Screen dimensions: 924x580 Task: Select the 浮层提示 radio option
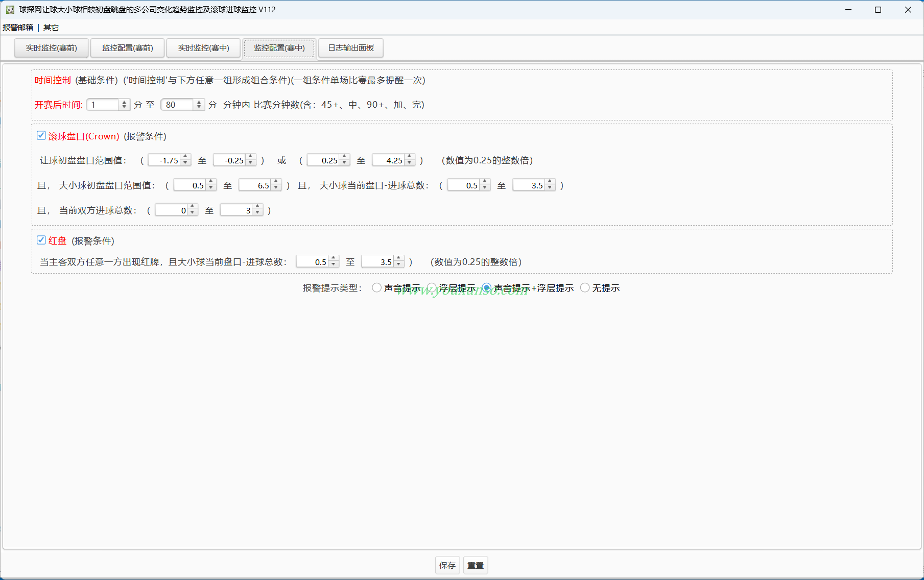[x=432, y=288]
